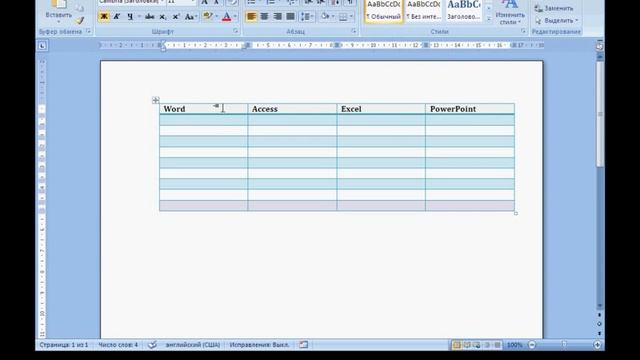Open font color dropdown arrow
This screenshot has width=640, height=360.
[x=235, y=17]
